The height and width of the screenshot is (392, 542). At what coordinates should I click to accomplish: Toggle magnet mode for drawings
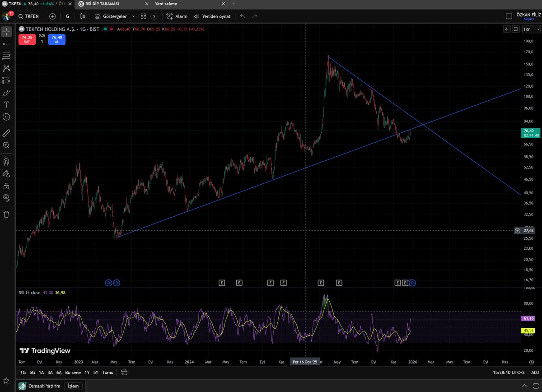(x=6, y=161)
